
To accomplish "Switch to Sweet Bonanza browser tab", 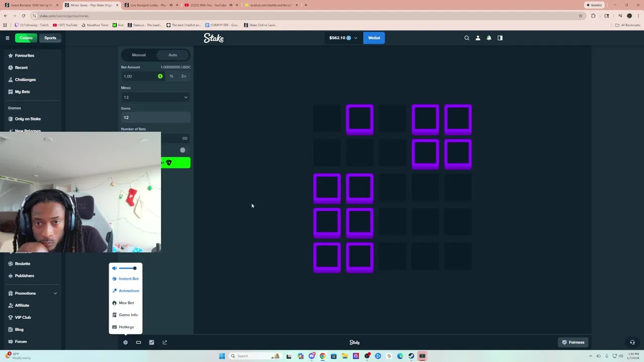I will [32, 5].
